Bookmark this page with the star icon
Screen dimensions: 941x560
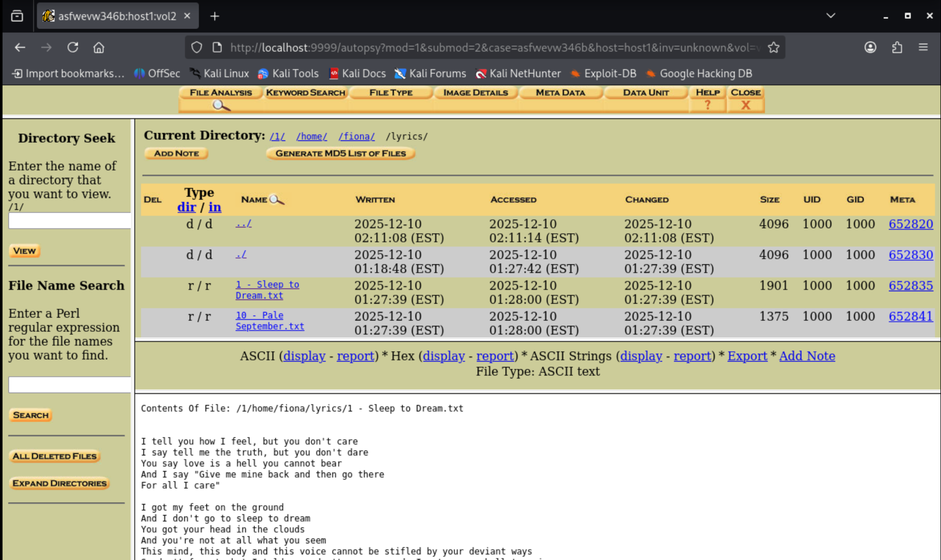773,48
